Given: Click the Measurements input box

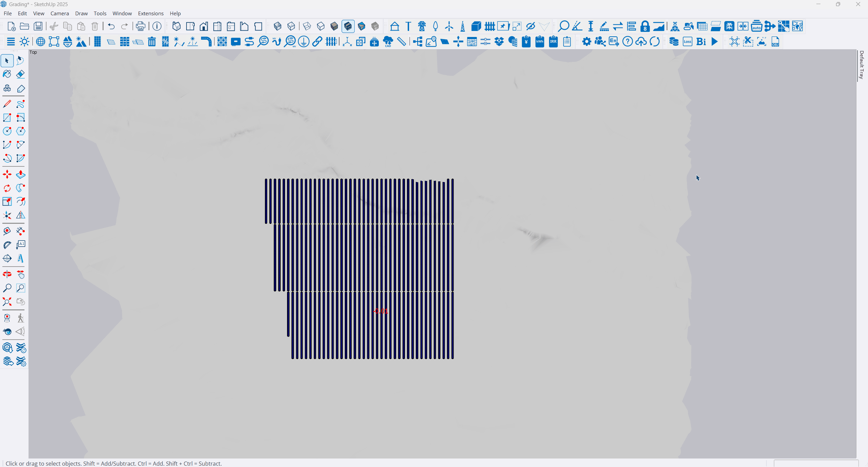Looking at the screenshot, I should click(x=816, y=464).
